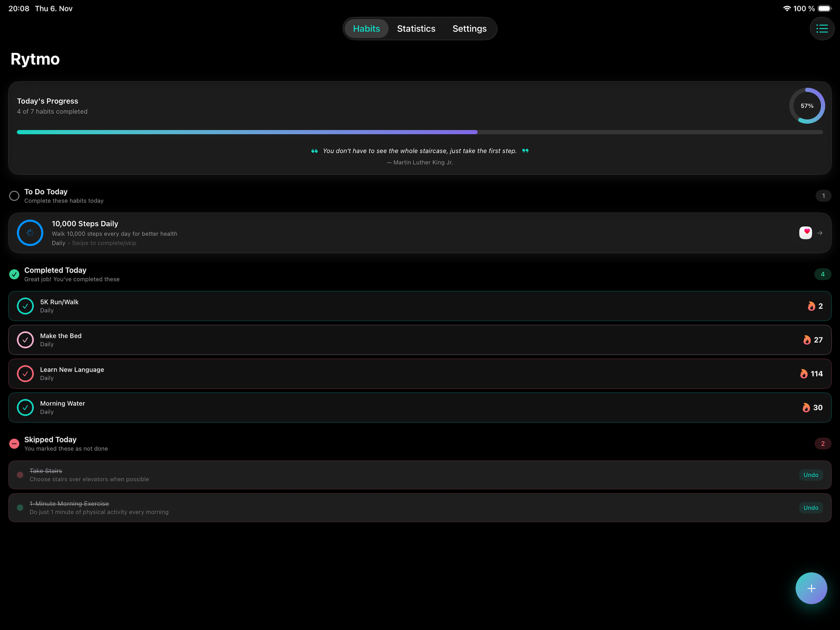This screenshot has height=630, width=840.
Task: Click the red dot beside Take Stairs
Action: 20,475
